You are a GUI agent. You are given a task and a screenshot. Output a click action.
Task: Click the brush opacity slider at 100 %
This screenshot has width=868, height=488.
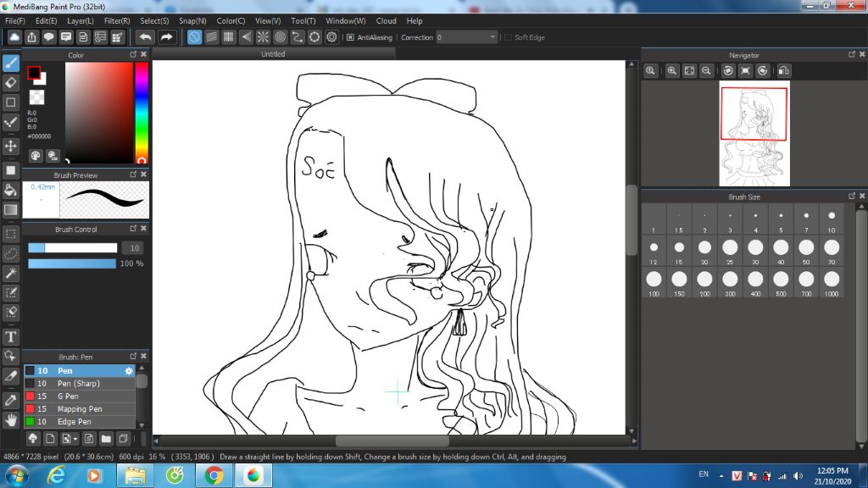point(72,263)
